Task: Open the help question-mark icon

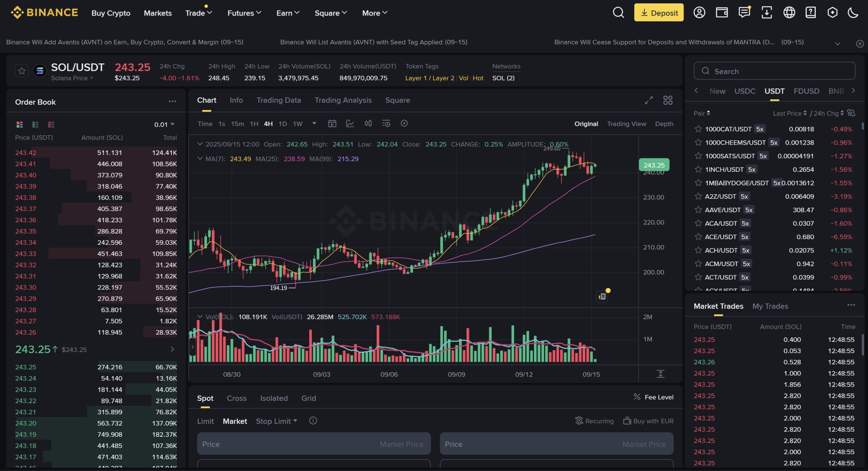Action: click(811, 13)
